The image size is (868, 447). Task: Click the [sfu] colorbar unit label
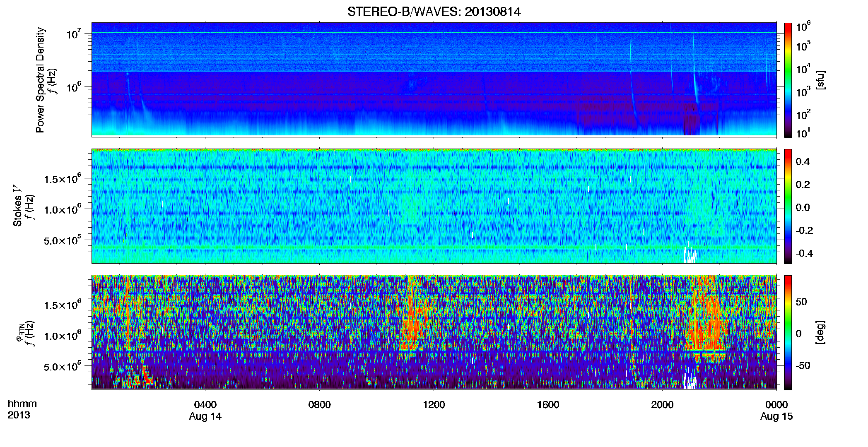pos(820,80)
